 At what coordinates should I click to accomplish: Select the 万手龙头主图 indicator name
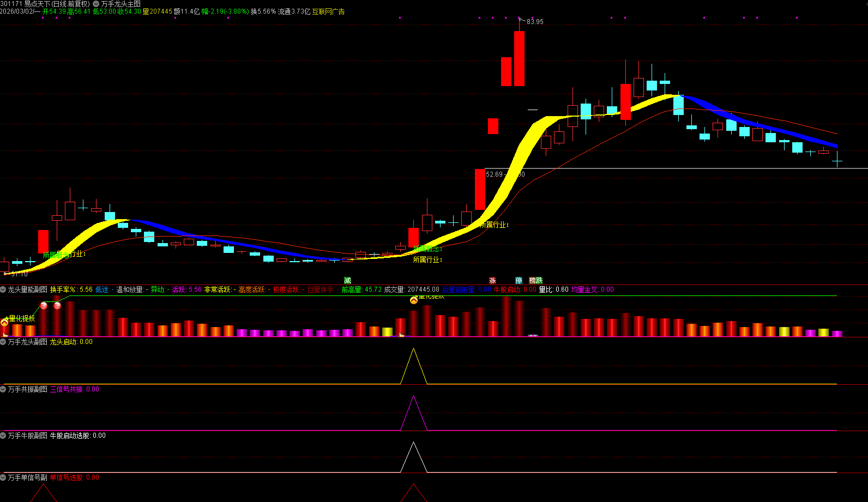120,4
